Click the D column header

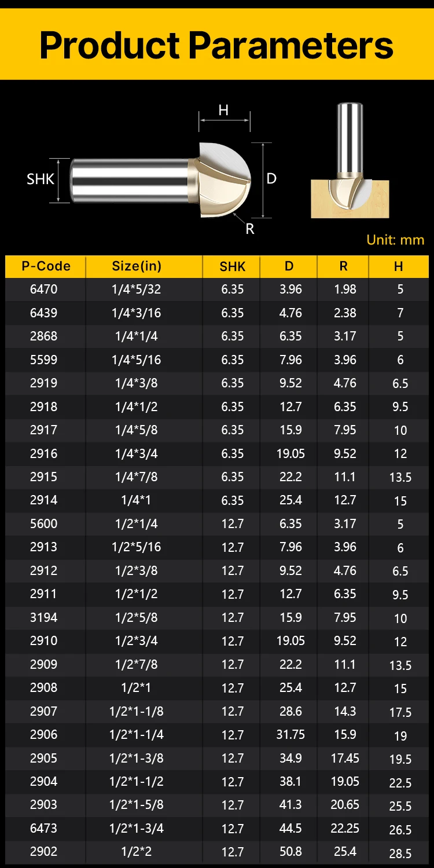[x=289, y=266]
